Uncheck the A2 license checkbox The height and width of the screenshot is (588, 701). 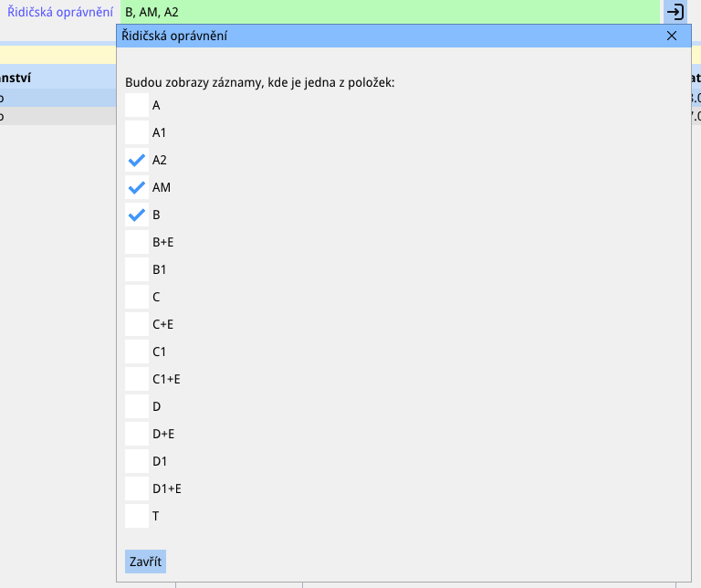[x=137, y=160]
